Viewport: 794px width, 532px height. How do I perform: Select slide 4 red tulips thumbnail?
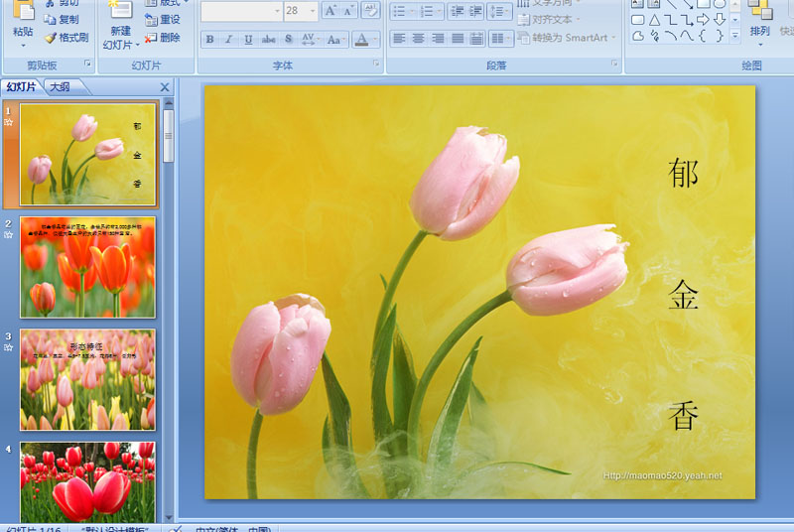click(x=87, y=482)
